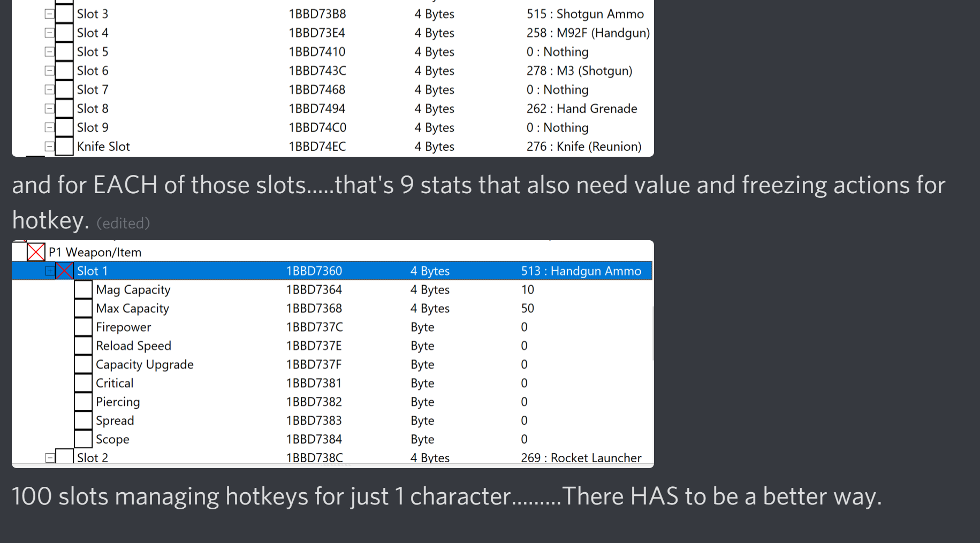980x543 pixels.
Task: Select the Capacity Upgrade entry
Action: coord(145,364)
